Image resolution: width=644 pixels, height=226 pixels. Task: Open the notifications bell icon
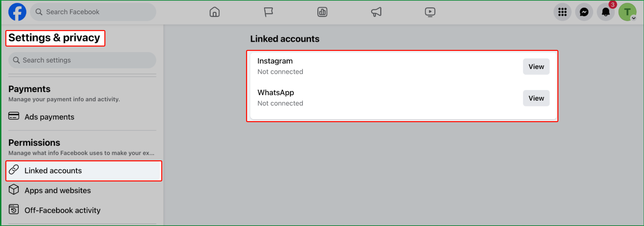[606, 12]
